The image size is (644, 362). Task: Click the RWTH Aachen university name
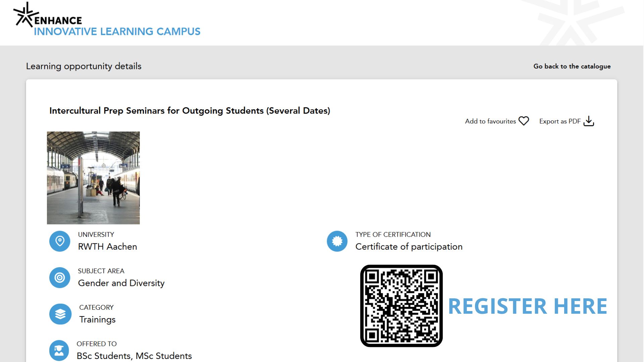[107, 247]
